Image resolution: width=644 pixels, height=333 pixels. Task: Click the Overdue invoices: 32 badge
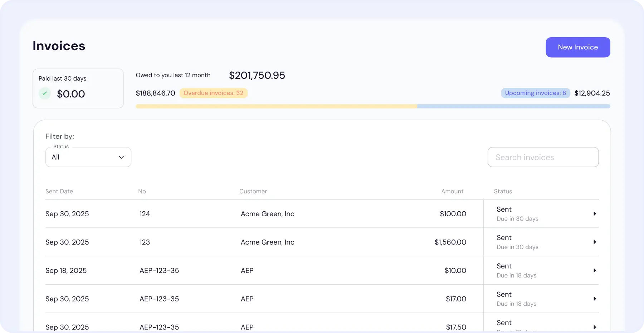click(x=214, y=93)
